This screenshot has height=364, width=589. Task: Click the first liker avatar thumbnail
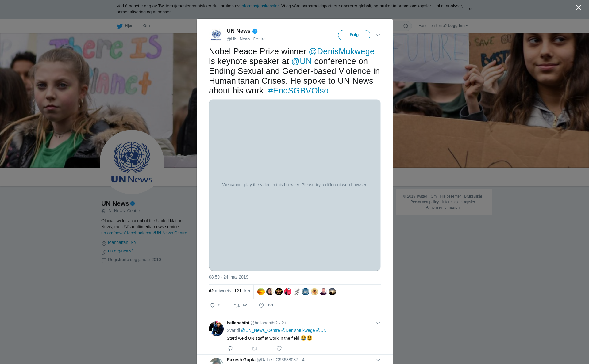261,292
